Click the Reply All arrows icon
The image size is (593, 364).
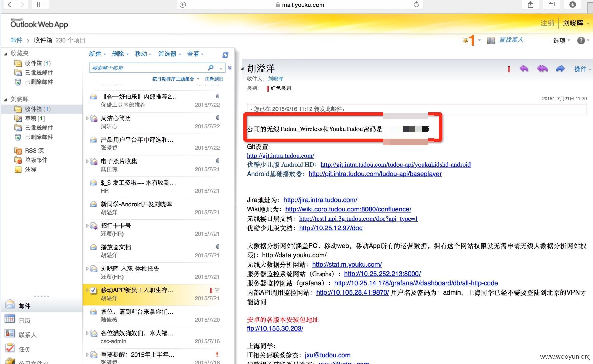pyautogui.click(x=542, y=68)
